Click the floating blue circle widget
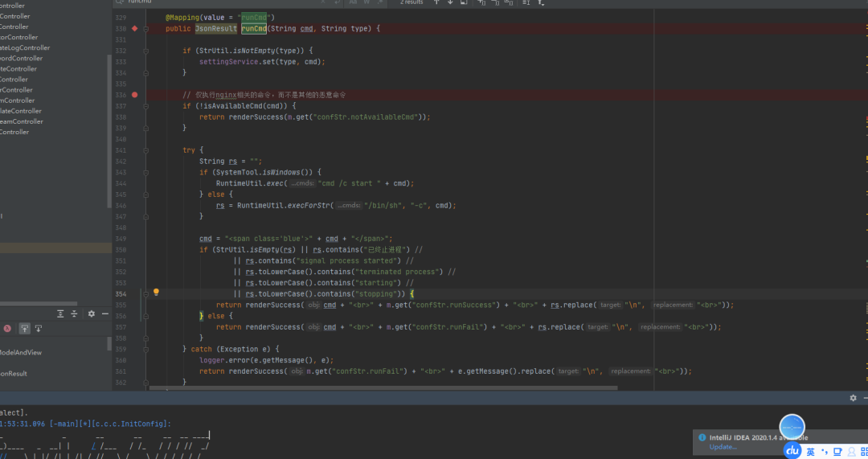Image resolution: width=868 pixels, height=459 pixels. [792, 427]
